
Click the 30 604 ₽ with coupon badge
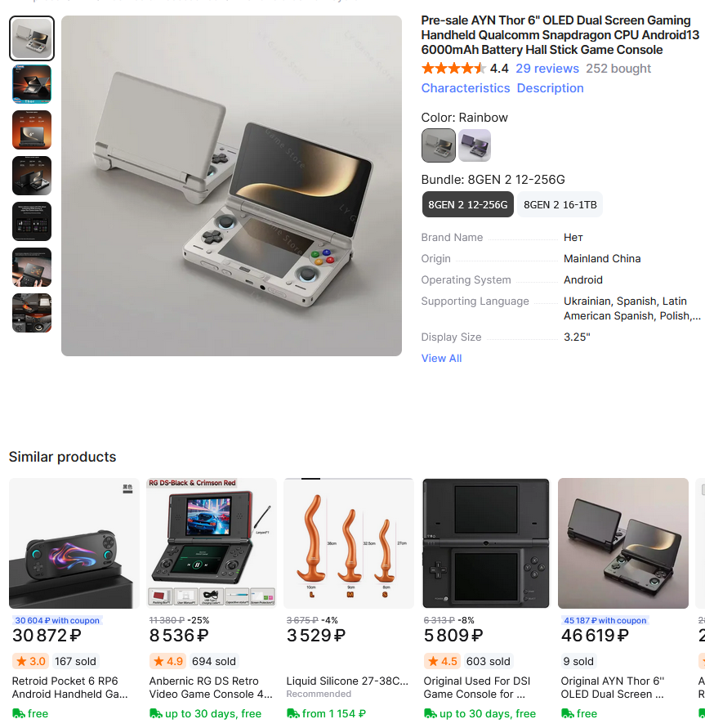[x=57, y=620]
